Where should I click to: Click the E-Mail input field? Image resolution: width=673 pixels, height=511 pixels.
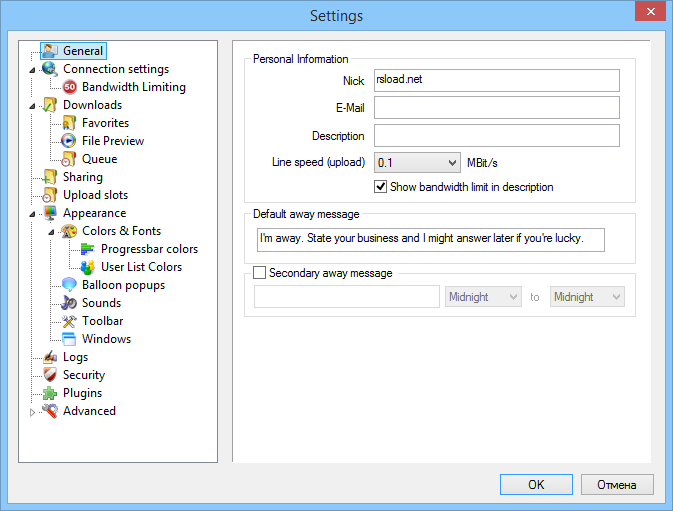(496, 107)
